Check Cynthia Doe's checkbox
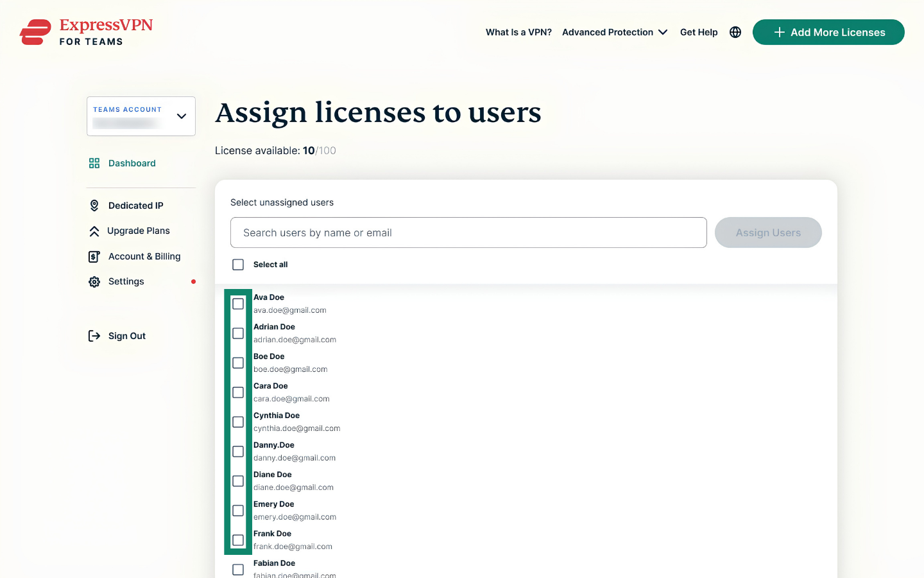This screenshot has width=924, height=578. 238,422
